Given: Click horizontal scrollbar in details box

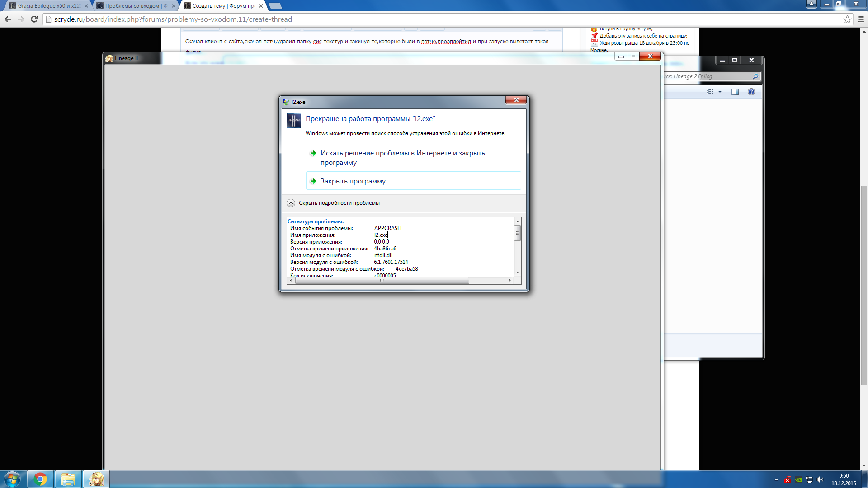Looking at the screenshot, I should tap(382, 281).
